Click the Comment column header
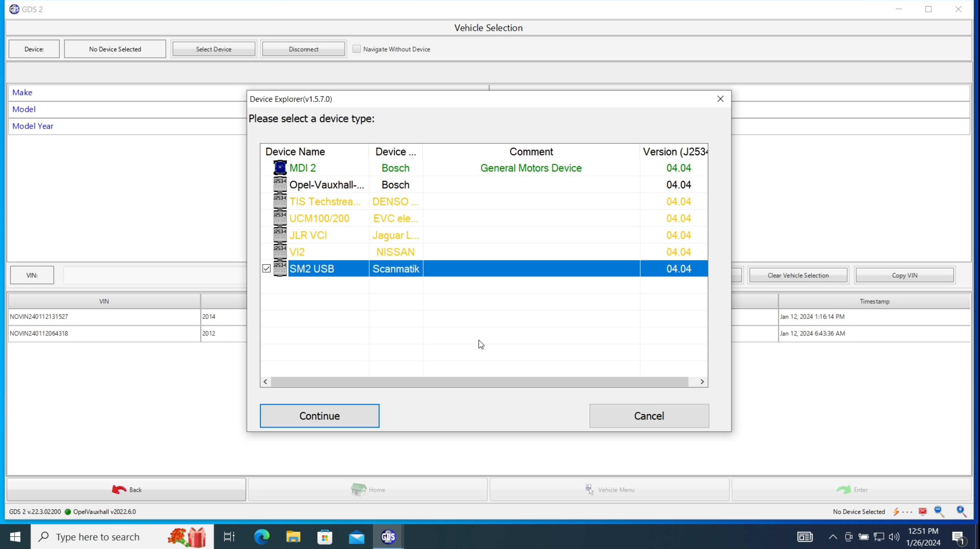This screenshot has width=980, height=549. 531,152
